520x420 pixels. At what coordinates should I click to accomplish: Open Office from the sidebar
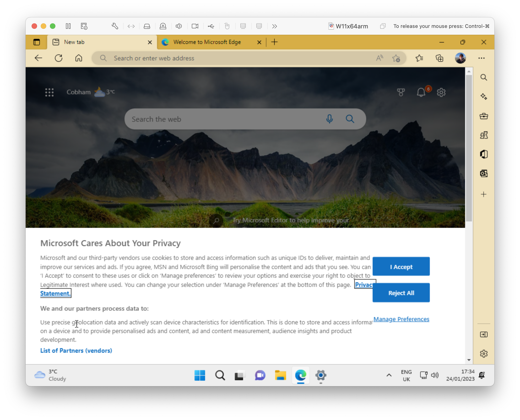[484, 154]
